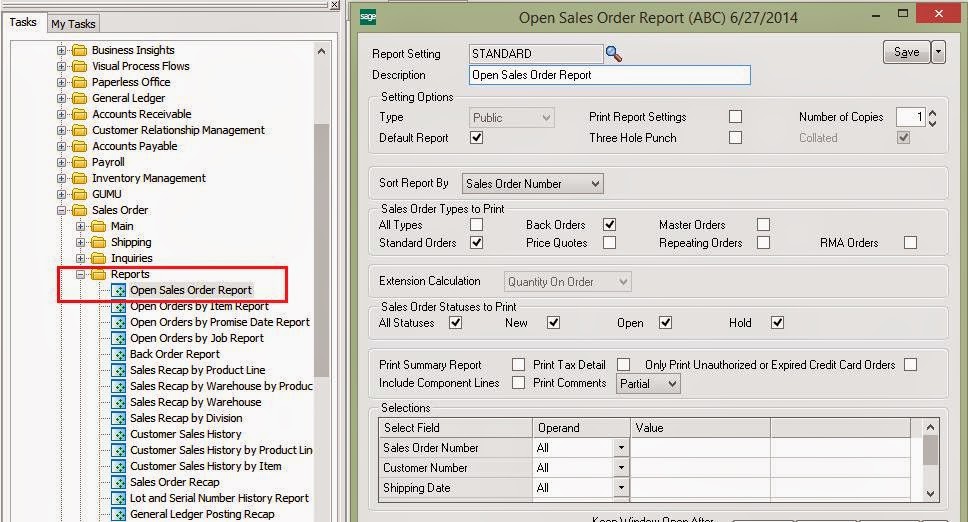Open the Sort Report By dropdown
968x522 pixels.
(x=533, y=183)
